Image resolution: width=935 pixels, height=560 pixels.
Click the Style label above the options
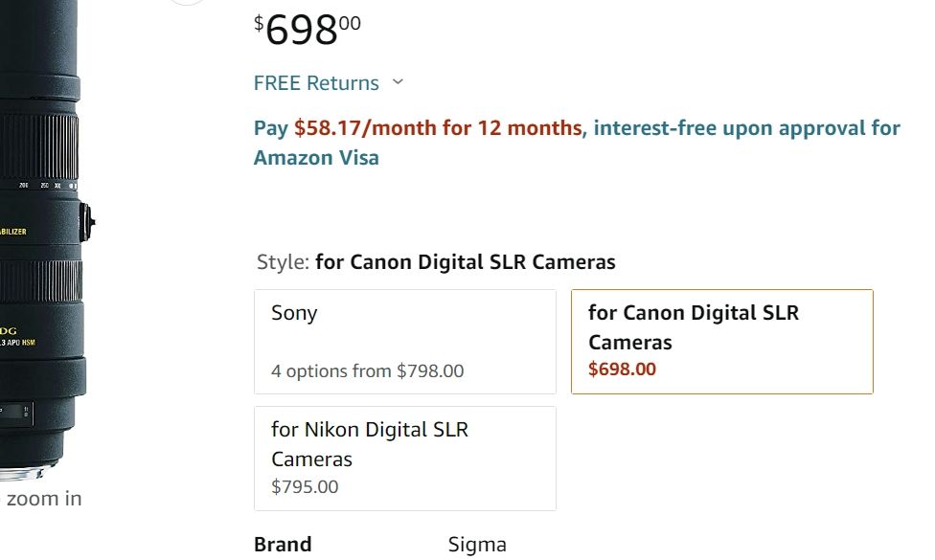pos(283,262)
